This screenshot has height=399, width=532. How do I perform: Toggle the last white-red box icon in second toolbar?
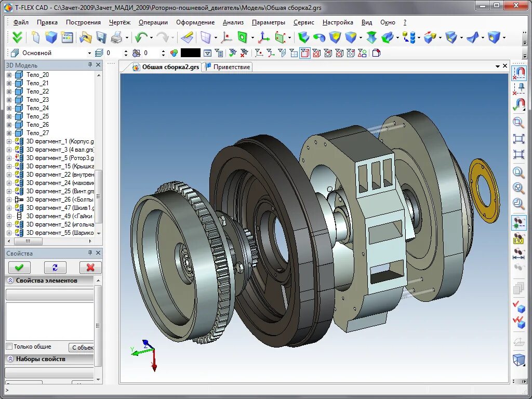click(376, 54)
